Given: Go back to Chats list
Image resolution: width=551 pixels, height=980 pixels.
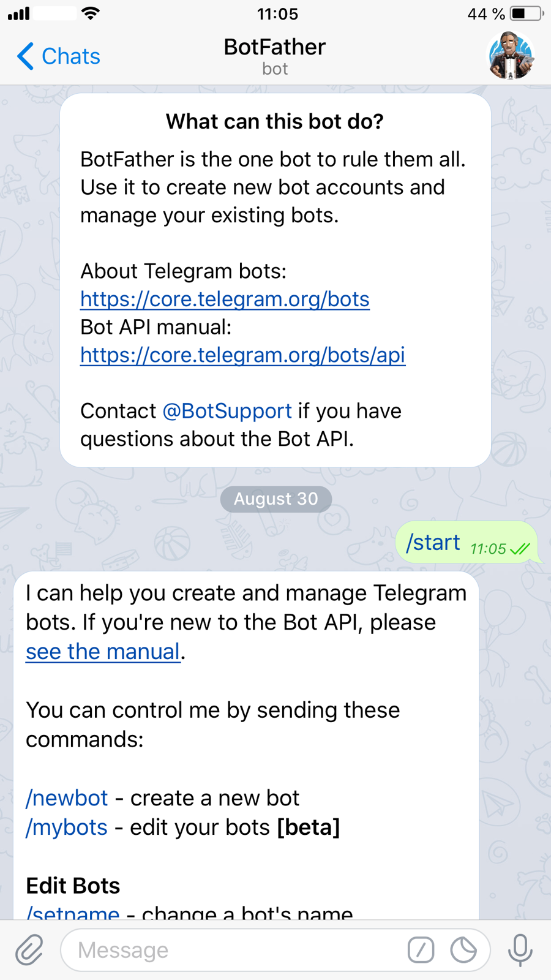Looking at the screenshot, I should (x=70, y=56).
